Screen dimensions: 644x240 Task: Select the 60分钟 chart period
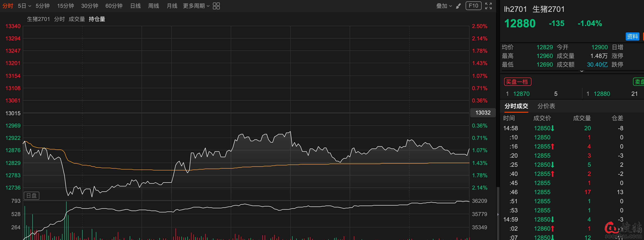(x=114, y=6)
